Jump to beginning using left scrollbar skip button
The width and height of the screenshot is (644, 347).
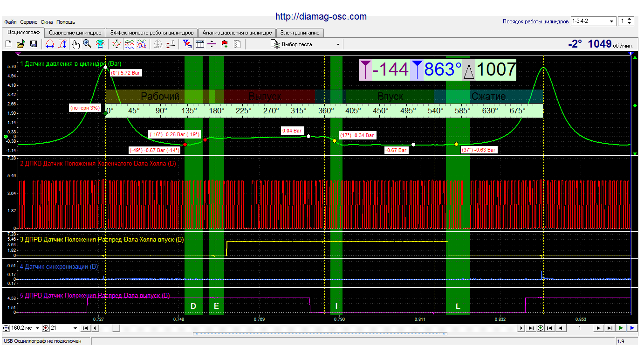[85, 328]
